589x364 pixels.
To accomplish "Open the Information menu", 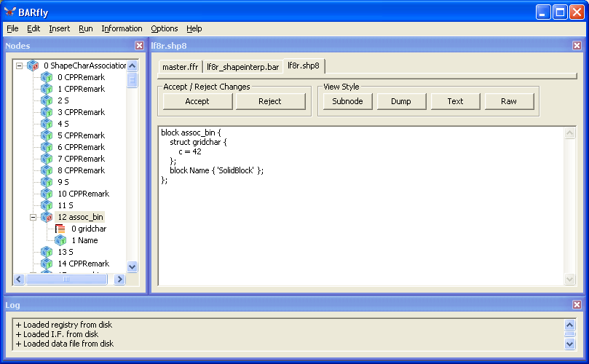I will pyautogui.click(x=122, y=28).
